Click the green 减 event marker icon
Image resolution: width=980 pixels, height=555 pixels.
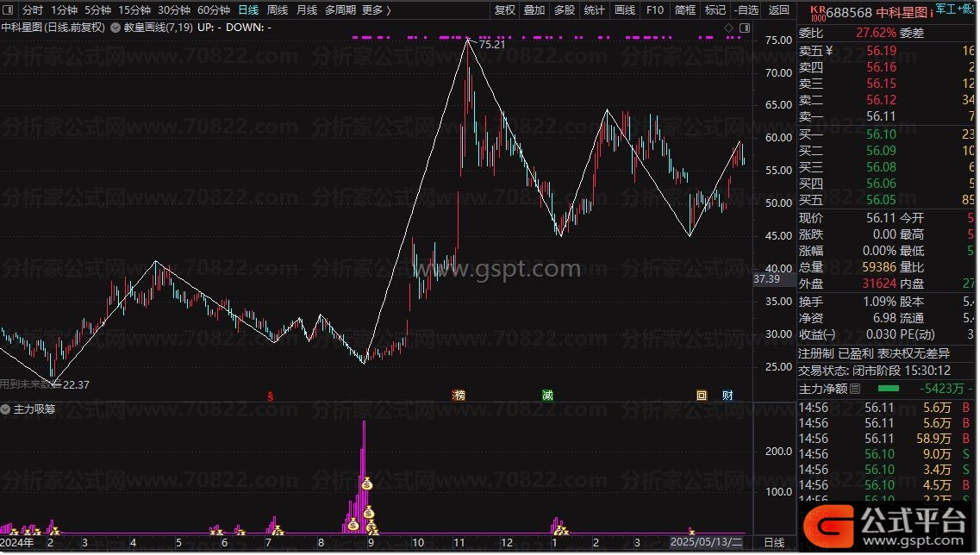click(x=547, y=396)
